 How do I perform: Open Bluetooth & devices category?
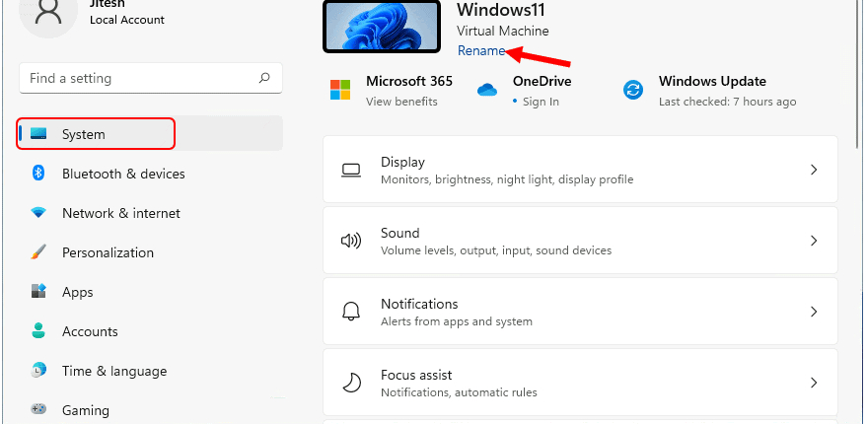(150, 174)
